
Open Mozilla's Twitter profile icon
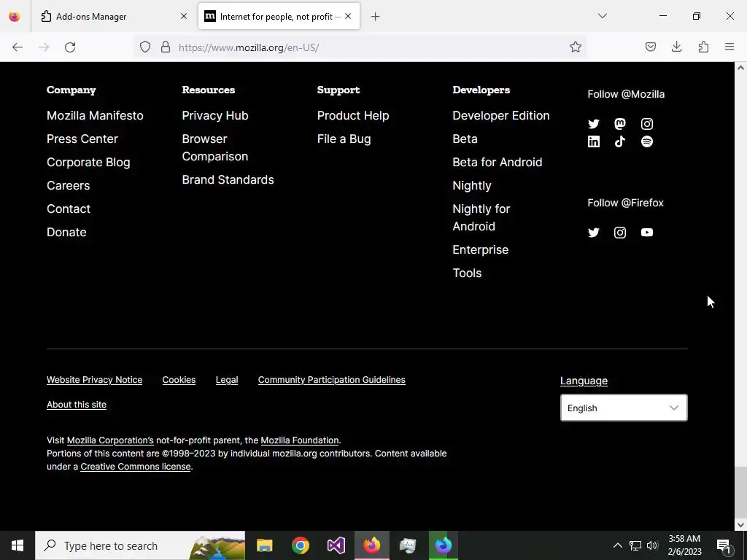[x=593, y=124]
